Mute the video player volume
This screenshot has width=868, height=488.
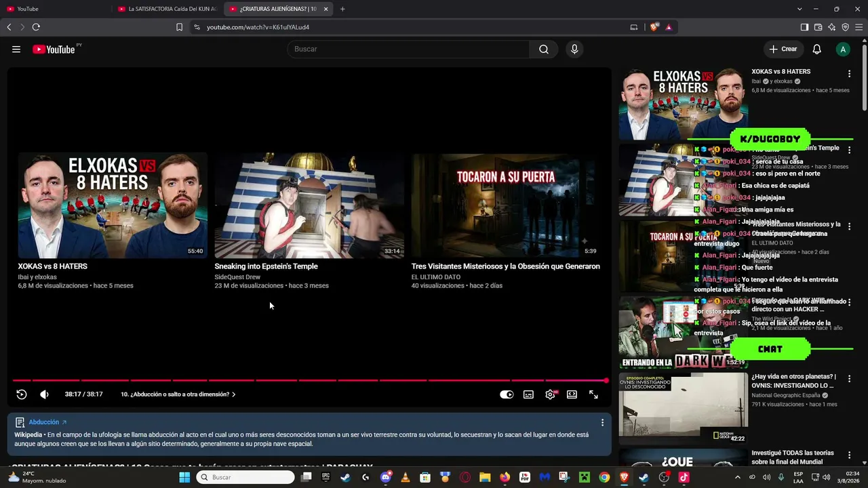pyautogui.click(x=44, y=394)
